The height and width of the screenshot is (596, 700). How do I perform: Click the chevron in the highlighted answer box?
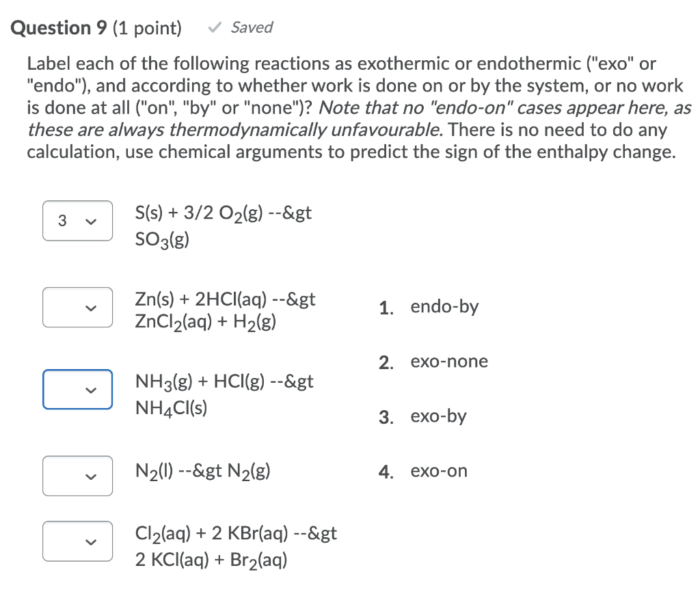[90, 390]
